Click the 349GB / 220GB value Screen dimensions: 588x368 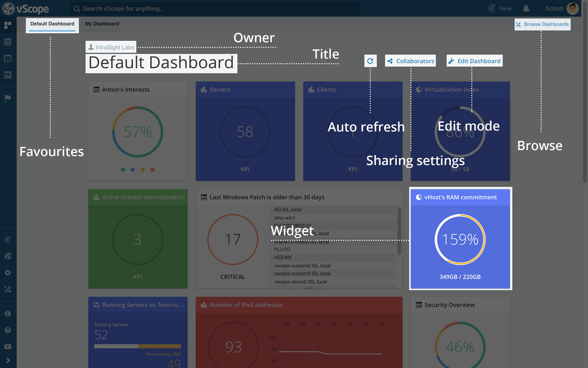click(460, 277)
